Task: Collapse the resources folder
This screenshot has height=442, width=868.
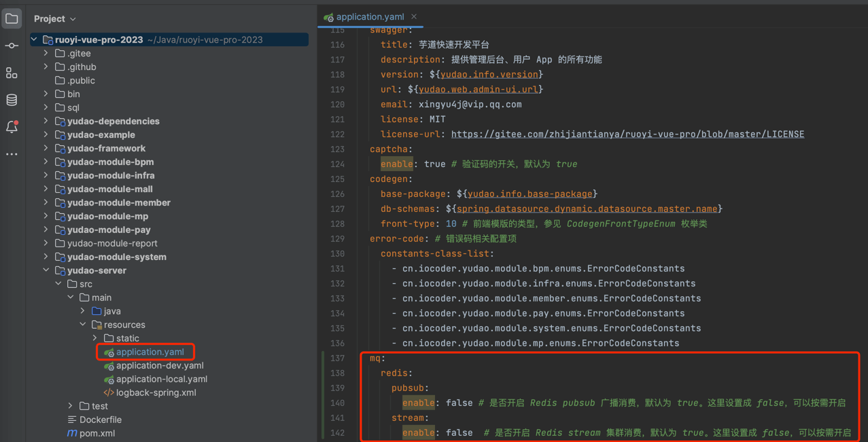Action: [x=83, y=325]
